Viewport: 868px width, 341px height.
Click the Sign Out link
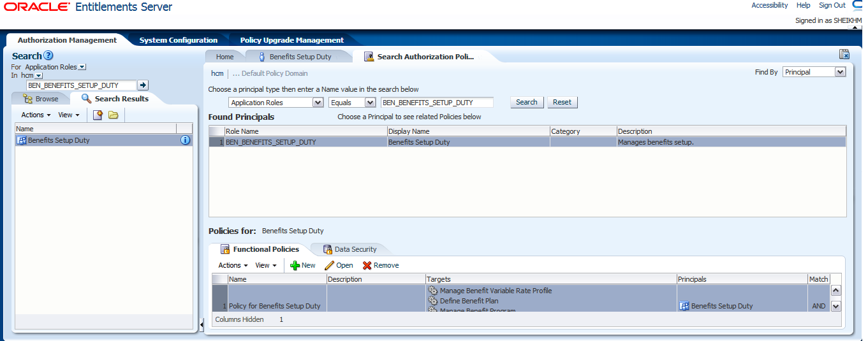(x=832, y=5)
